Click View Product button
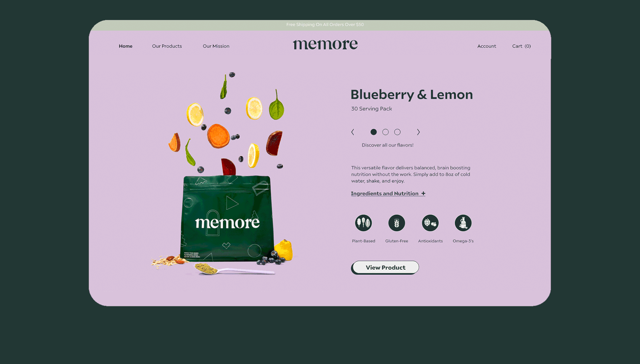Viewport: 640px width, 364px height. pos(385,267)
